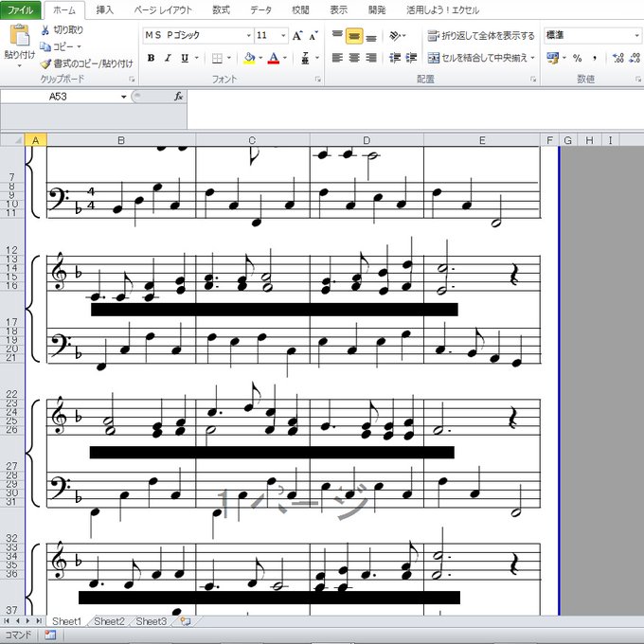This screenshot has height=644, width=644.
Task: Click decrease decimal icon
Action: click(x=635, y=58)
